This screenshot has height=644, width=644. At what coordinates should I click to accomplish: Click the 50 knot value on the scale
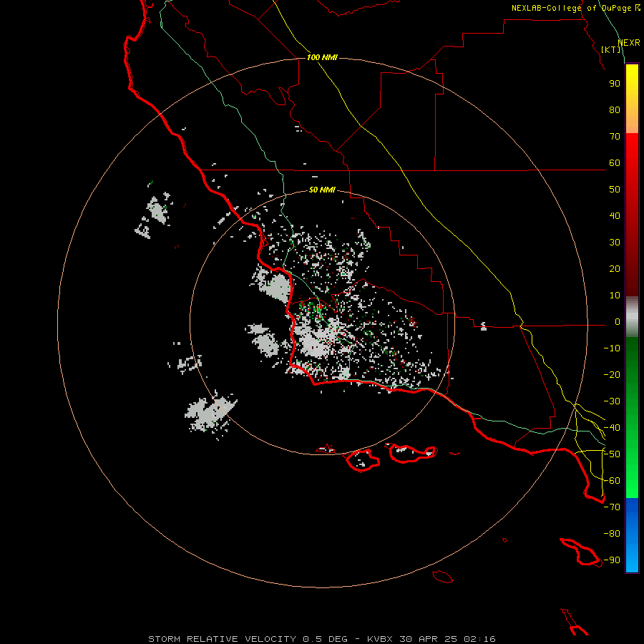point(615,190)
